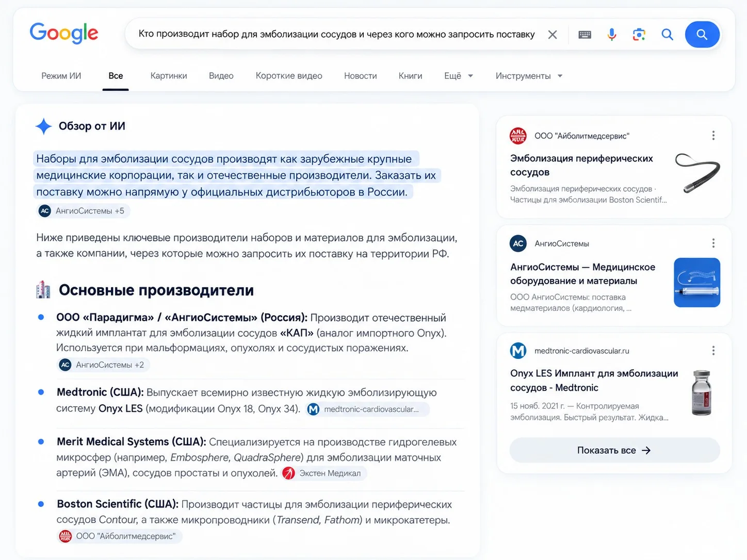Click the AI overview sparkle icon
This screenshot has width=747, height=560.
point(43,126)
